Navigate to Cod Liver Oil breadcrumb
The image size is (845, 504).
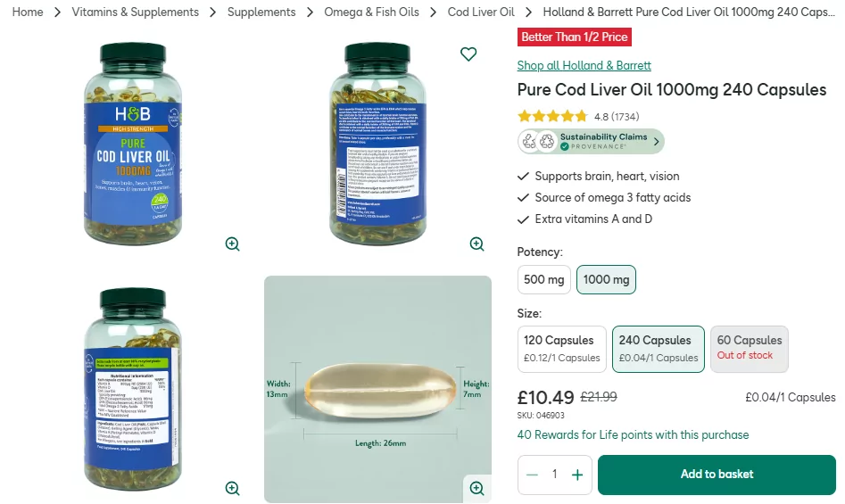[x=481, y=12]
